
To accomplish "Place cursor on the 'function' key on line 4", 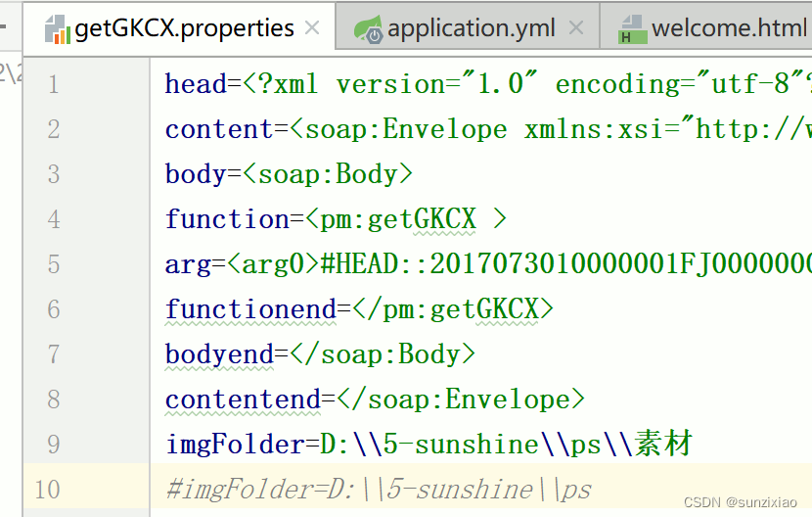I will (227, 219).
